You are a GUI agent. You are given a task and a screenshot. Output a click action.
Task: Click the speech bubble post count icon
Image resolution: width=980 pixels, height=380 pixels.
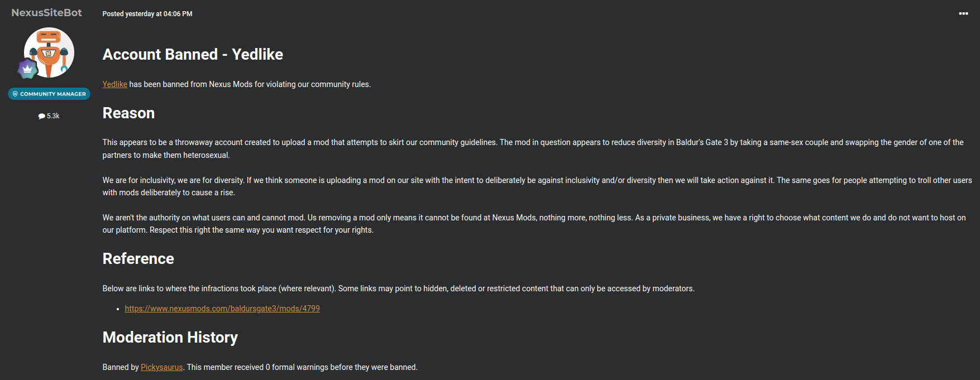point(41,116)
